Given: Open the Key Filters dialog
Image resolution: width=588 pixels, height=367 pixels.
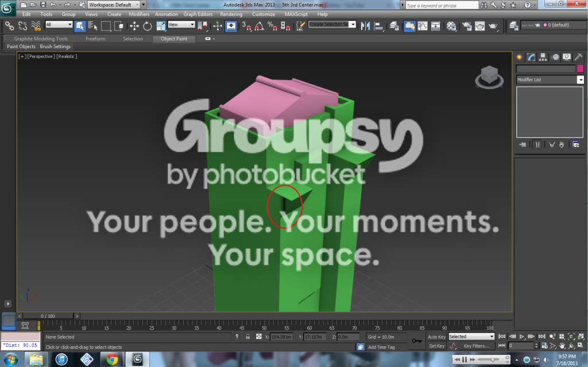Looking at the screenshot, I should (x=476, y=346).
